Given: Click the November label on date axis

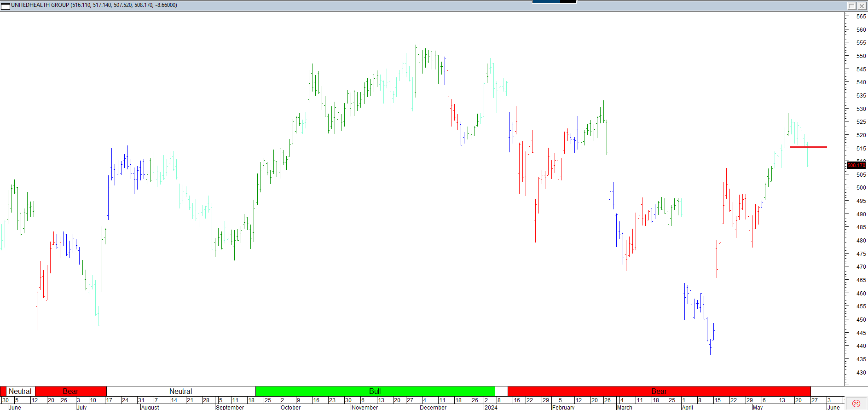Looking at the screenshot, I should click(365, 407).
